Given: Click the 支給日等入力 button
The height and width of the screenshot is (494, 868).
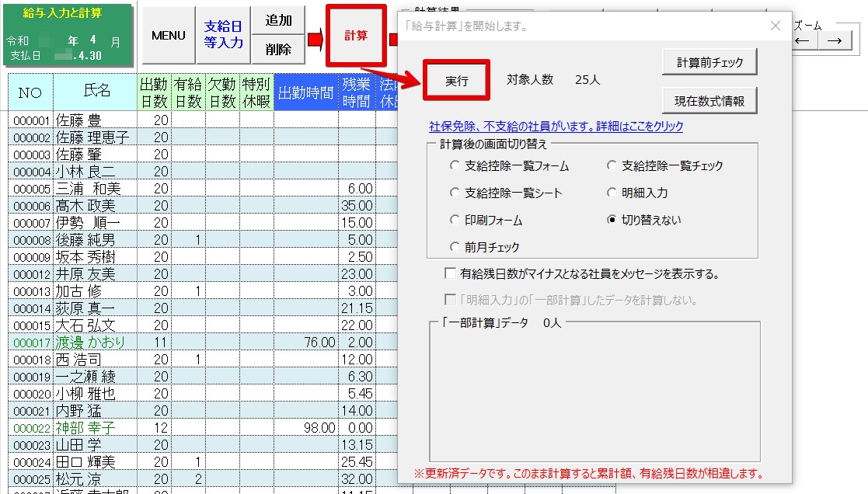Looking at the screenshot, I should (224, 36).
